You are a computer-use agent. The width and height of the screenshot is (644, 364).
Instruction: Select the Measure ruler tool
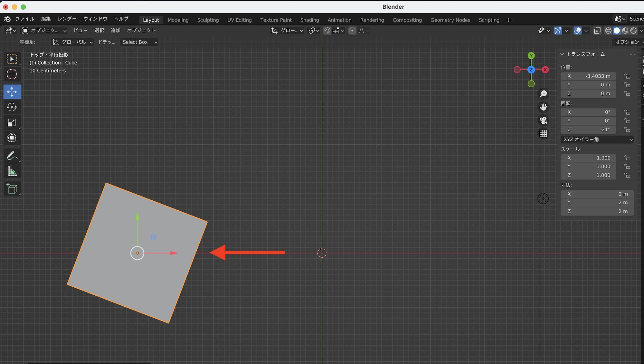tap(12, 172)
